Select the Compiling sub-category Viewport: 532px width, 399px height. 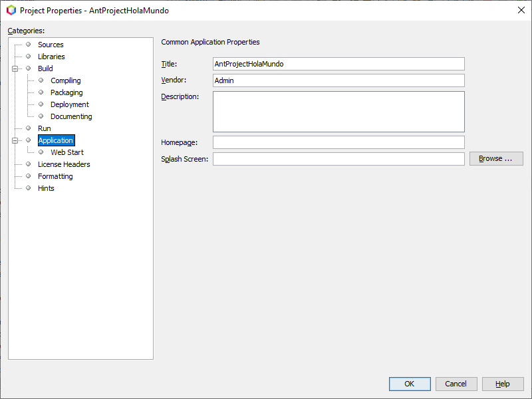pyautogui.click(x=65, y=80)
